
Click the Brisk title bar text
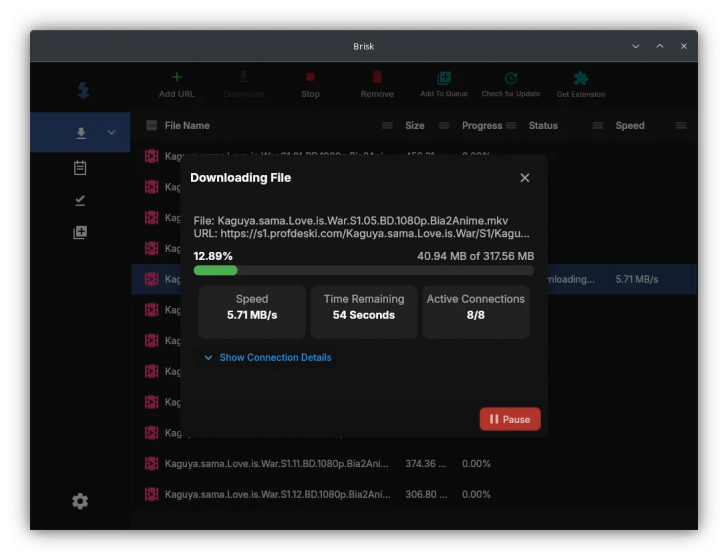click(x=364, y=46)
